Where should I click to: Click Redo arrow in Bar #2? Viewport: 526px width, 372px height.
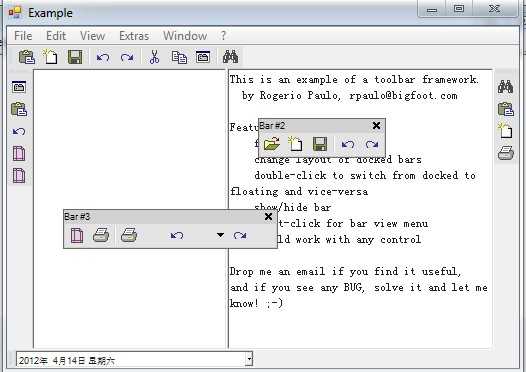(x=372, y=145)
